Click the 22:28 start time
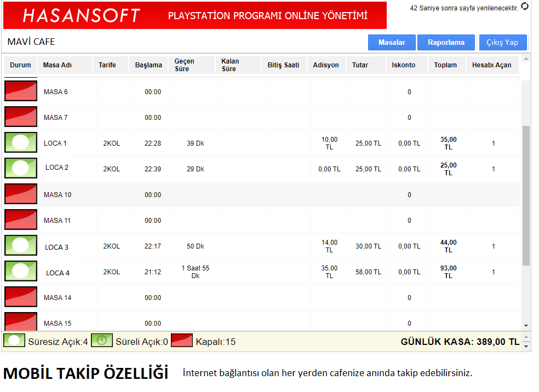 click(x=153, y=143)
